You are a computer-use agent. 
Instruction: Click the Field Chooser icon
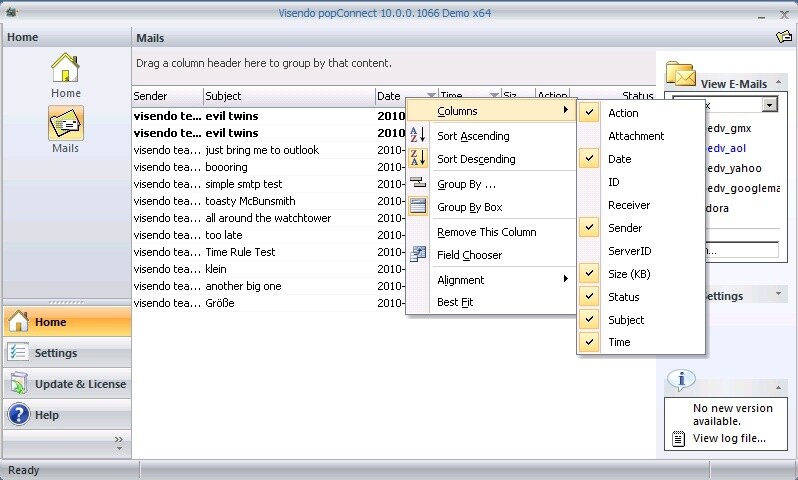(x=418, y=253)
